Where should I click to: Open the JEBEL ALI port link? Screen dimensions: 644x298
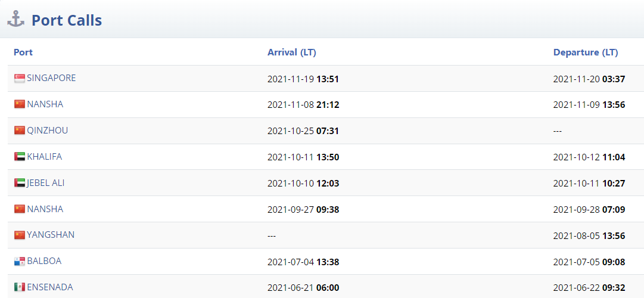pyautogui.click(x=46, y=183)
